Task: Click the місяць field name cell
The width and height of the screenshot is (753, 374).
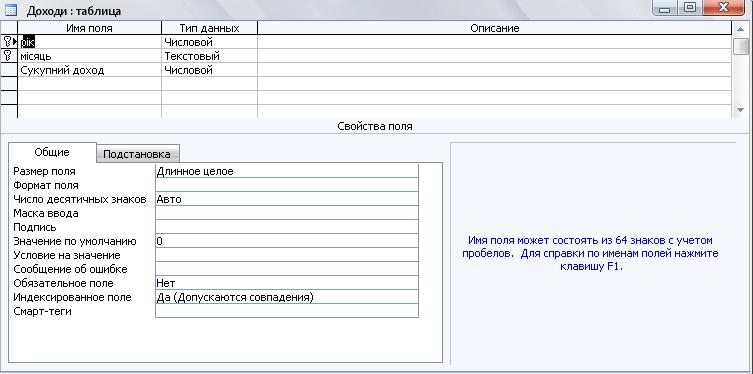Action: (90, 56)
